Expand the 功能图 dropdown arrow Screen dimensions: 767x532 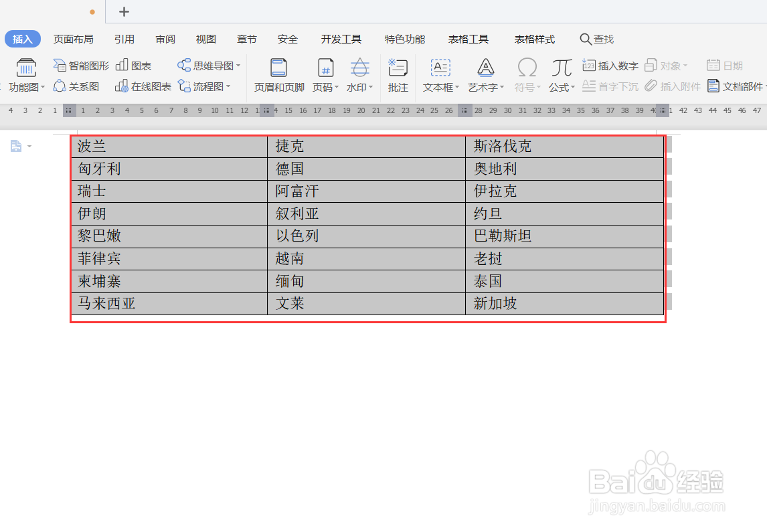43,87
